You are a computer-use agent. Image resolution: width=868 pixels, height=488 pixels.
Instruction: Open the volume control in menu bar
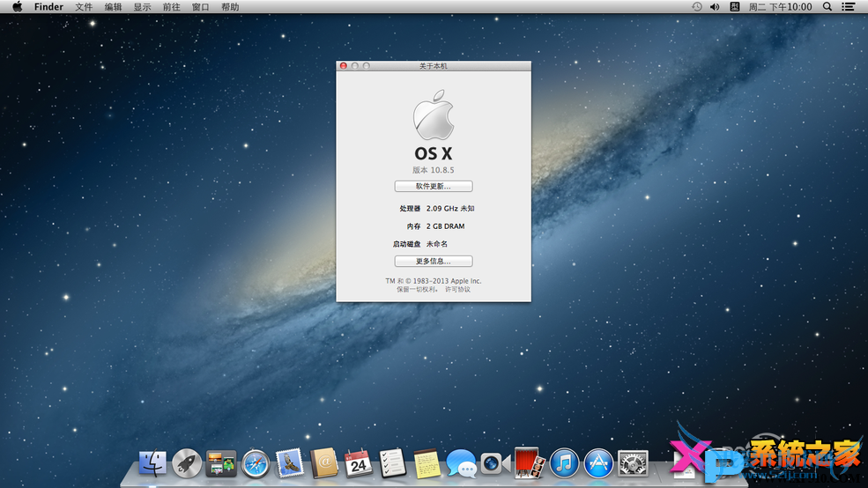pyautogui.click(x=714, y=7)
